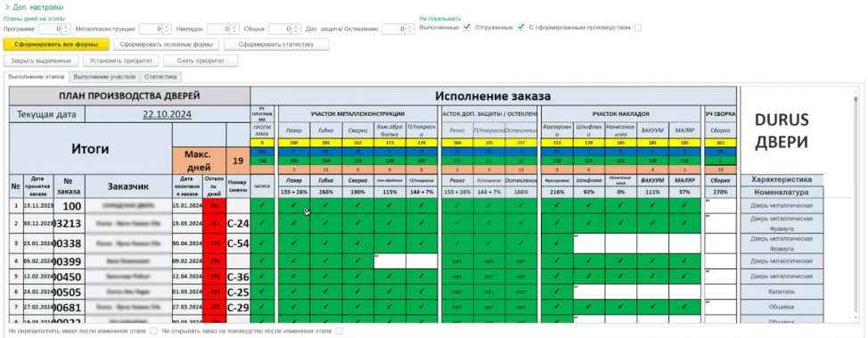Click Сформировать статистику button
The width and height of the screenshot is (868, 338).
[x=276, y=45]
